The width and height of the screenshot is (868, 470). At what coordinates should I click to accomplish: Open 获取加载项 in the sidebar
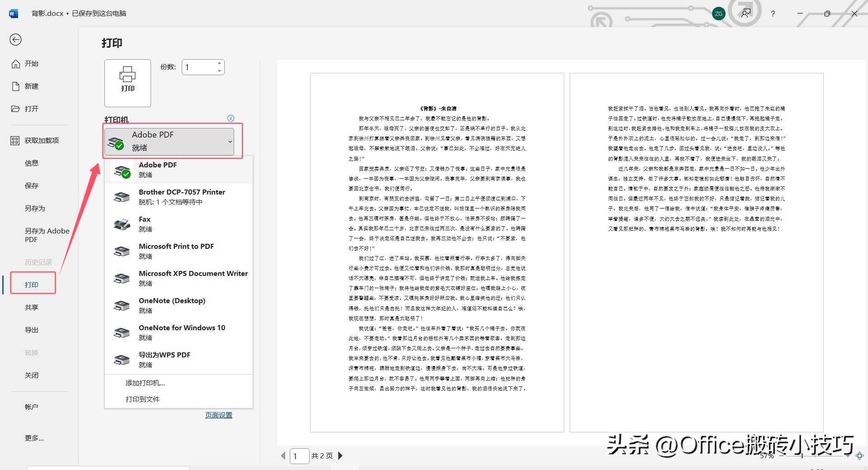(35, 141)
